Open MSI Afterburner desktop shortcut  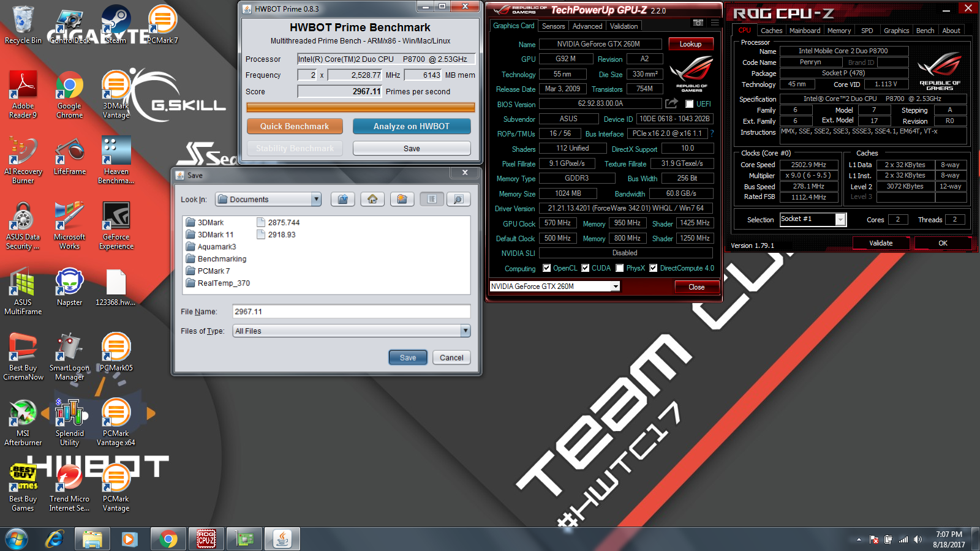[23, 422]
